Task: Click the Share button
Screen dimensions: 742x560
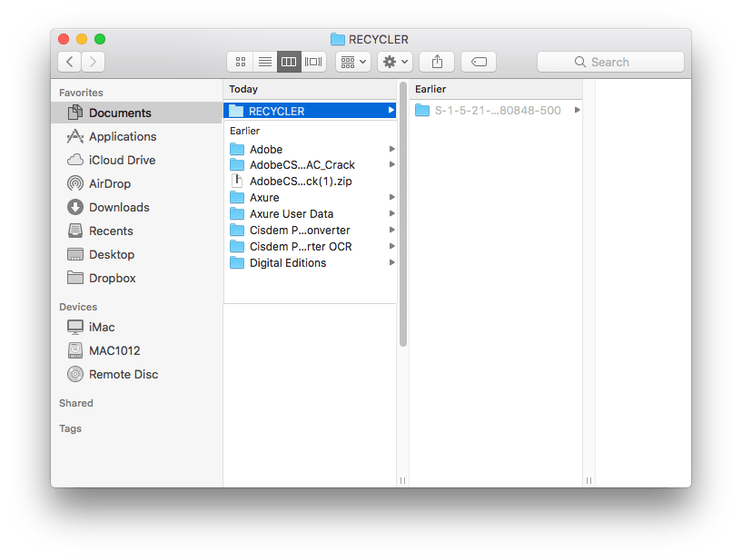Action: point(437,62)
